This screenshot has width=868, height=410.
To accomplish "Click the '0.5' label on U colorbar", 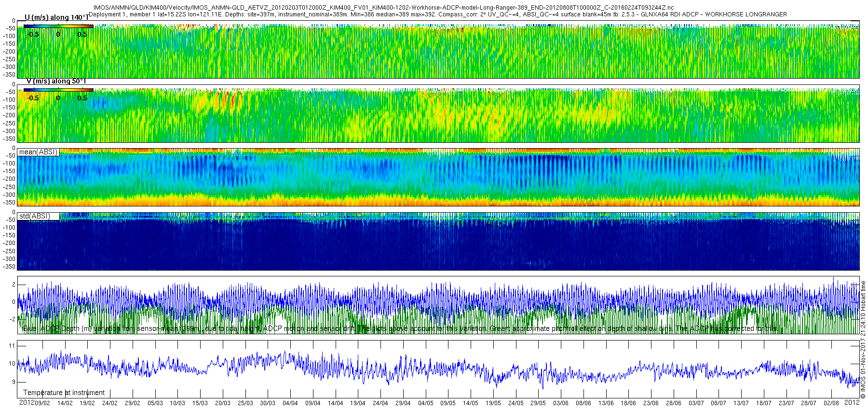I will pos(82,34).
